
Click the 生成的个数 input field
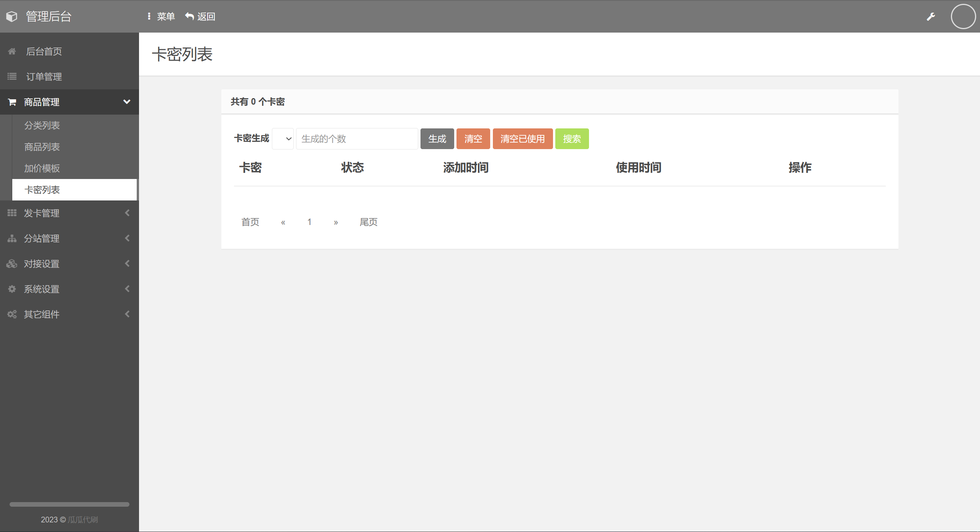tap(357, 139)
